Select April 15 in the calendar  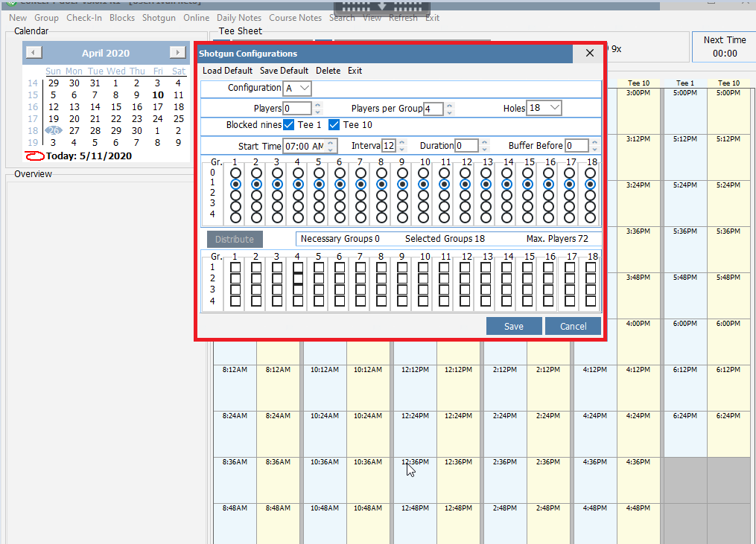point(116,107)
